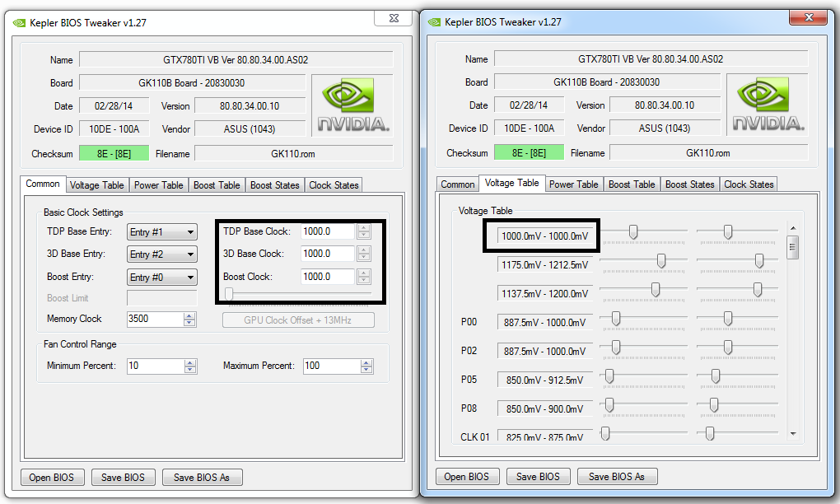840x504 pixels.
Task: Click the Maximum Percent spinner arrows
Action: [x=366, y=366]
